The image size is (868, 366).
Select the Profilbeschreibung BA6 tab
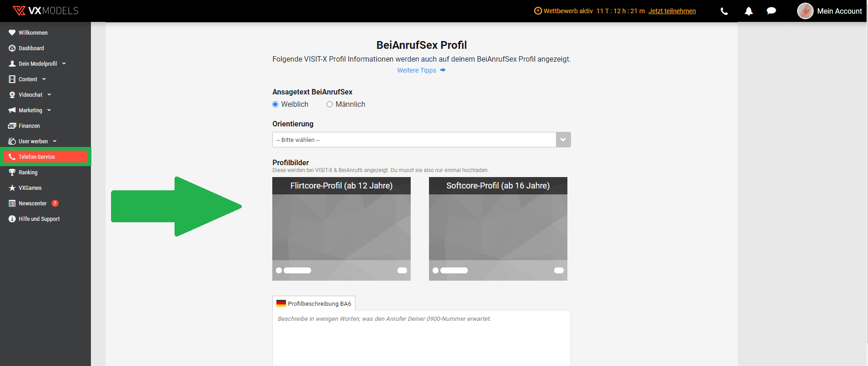[x=314, y=303]
